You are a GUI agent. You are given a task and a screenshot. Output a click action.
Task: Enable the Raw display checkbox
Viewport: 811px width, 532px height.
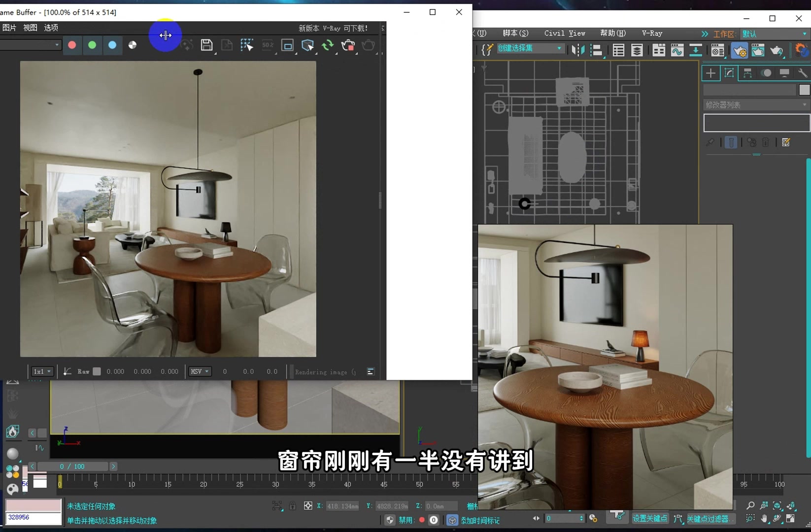click(x=96, y=371)
